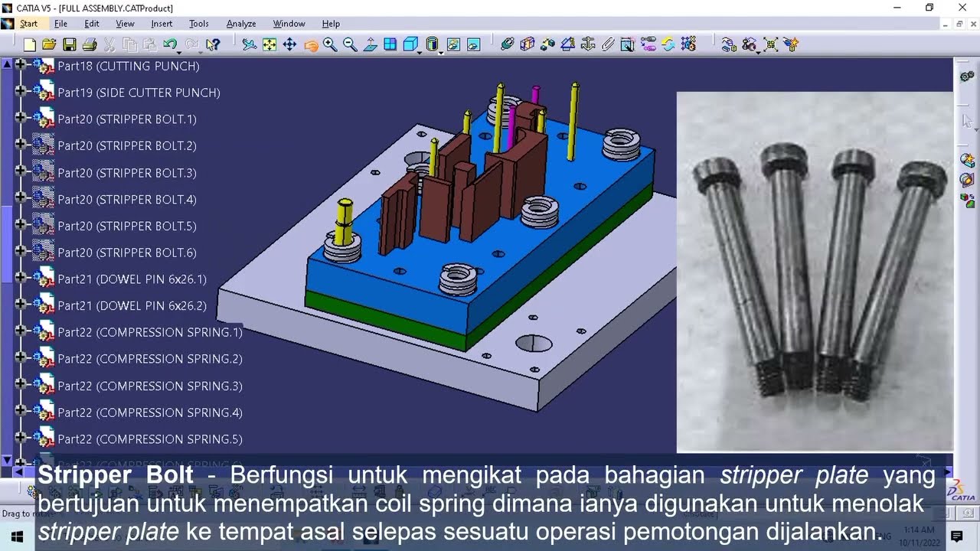The image size is (980, 551).
Task: Select the Isometric View cube icon
Action: tap(410, 45)
